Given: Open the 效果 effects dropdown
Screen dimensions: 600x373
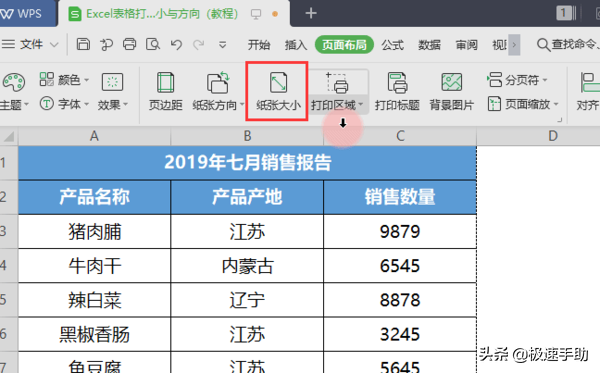Looking at the screenshot, I should (x=112, y=91).
